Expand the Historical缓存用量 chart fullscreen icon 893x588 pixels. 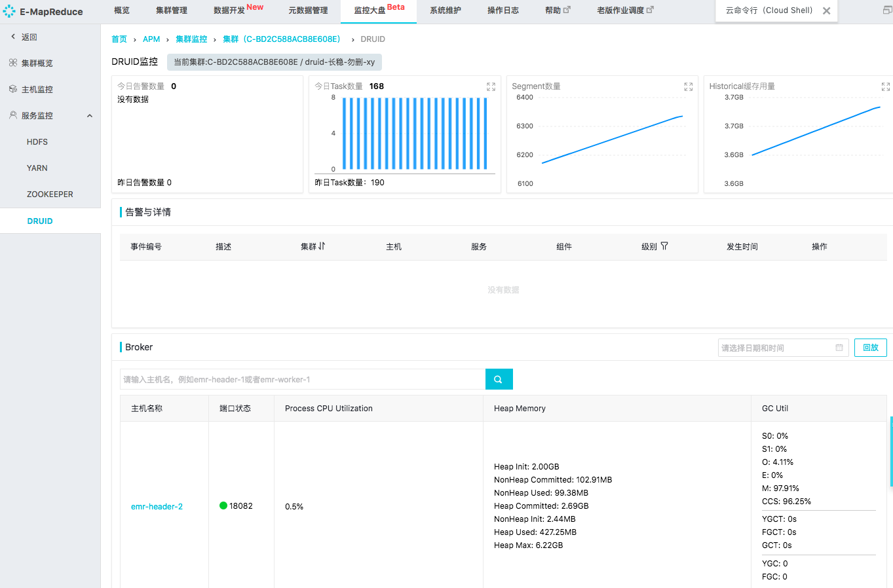885,86
